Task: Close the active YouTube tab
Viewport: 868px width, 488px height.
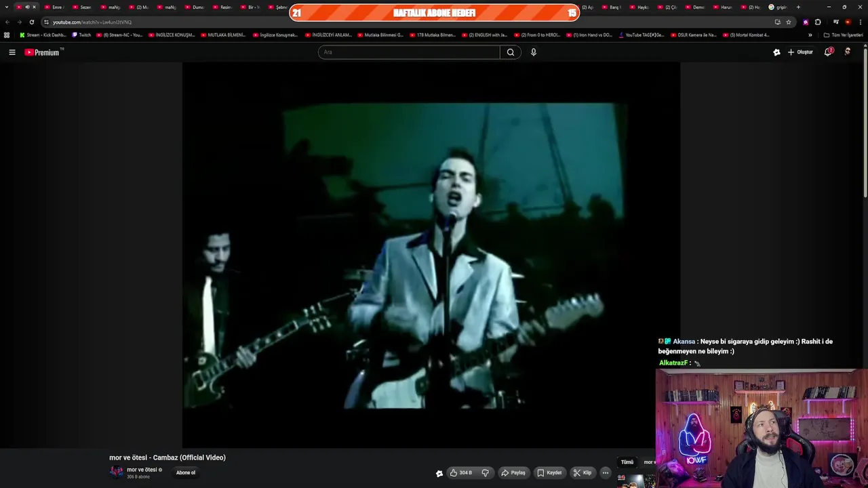Action: coord(34,7)
